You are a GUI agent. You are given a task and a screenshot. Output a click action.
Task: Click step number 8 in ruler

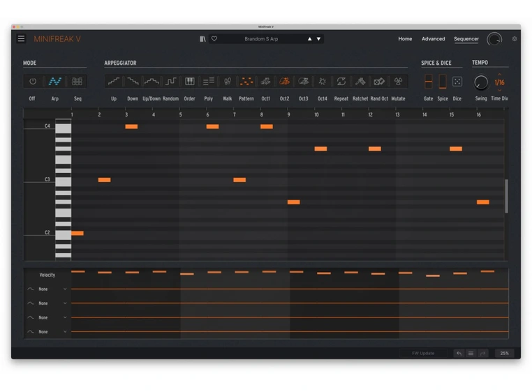pos(262,115)
